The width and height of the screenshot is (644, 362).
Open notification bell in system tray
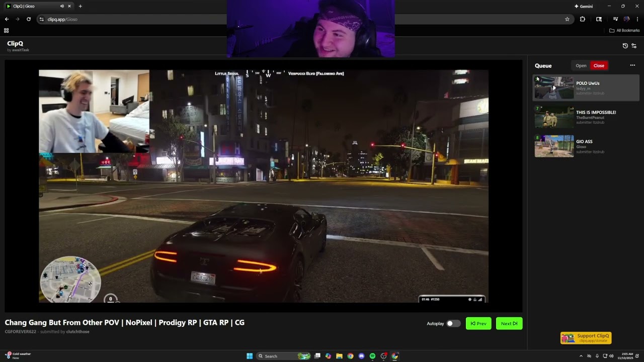tap(637, 356)
